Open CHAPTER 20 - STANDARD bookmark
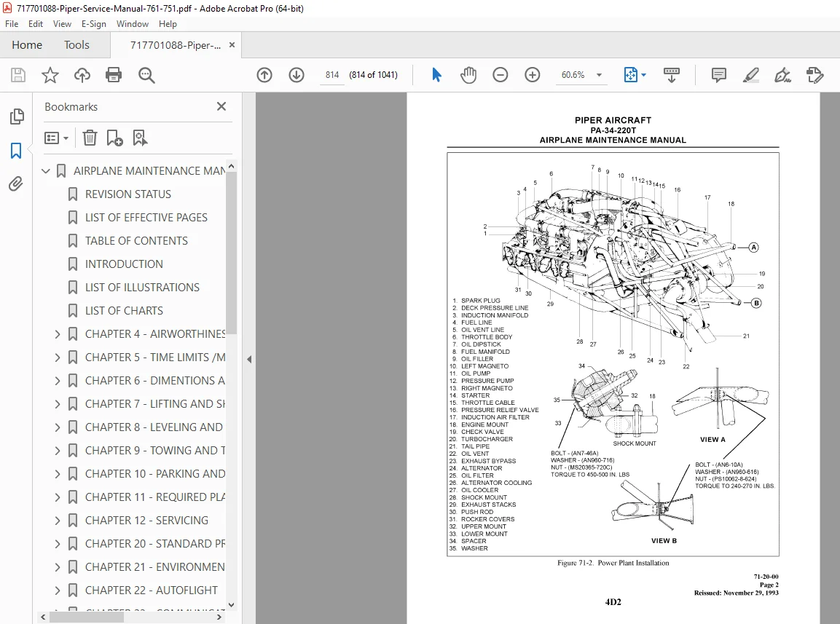 155,544
